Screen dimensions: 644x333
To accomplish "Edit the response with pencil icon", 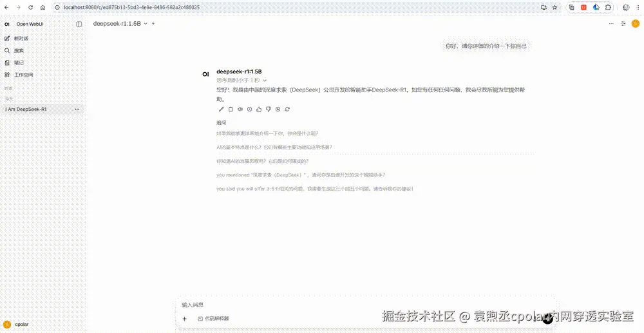I will click(221, 109).
